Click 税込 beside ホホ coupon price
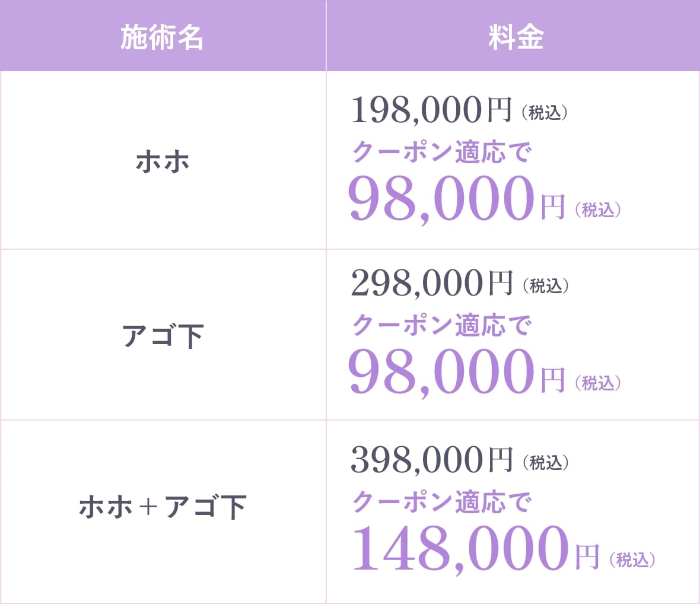The width and height of the screenshot is (700, 604). [x=598, y=209]
